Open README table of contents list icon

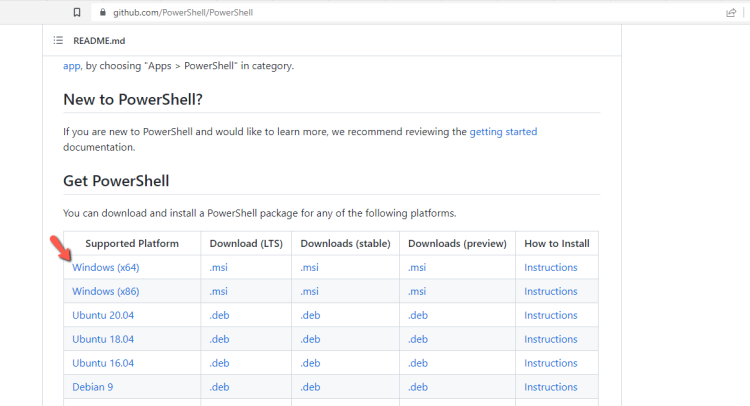tap(58, 40)
